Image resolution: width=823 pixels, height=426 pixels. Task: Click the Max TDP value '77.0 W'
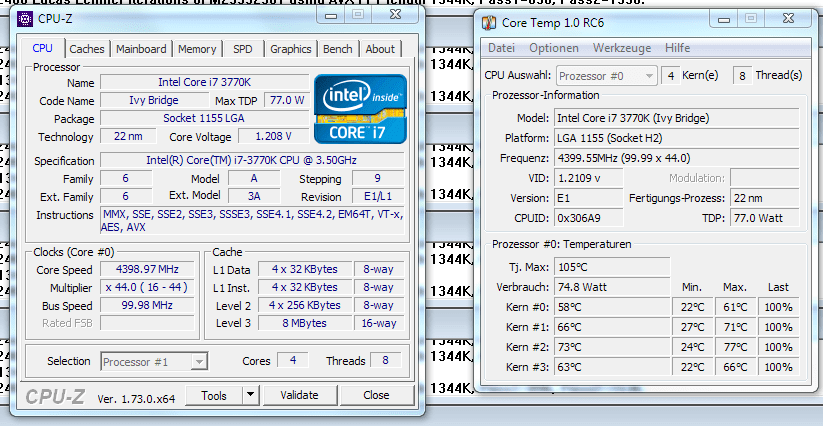287,100
